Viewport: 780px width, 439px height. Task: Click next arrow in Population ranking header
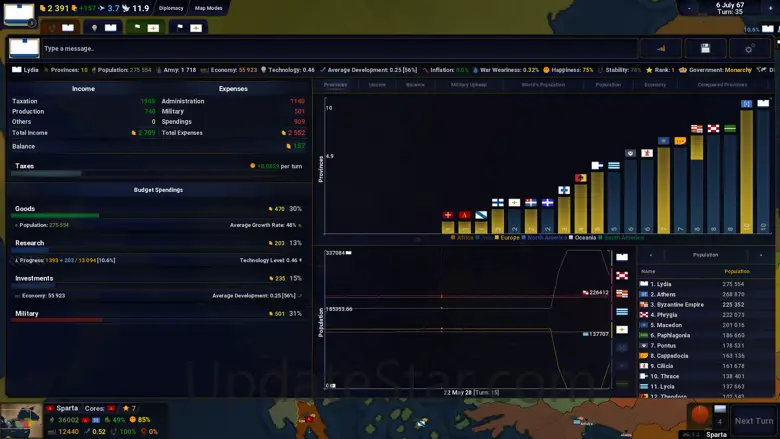coord(761,255)
